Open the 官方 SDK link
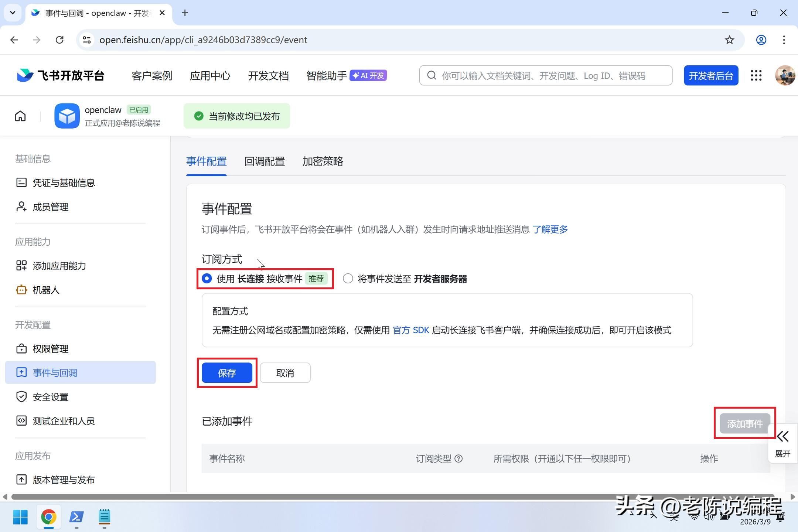The width and height of the screenshot is (798, 532). click(410, 330)
